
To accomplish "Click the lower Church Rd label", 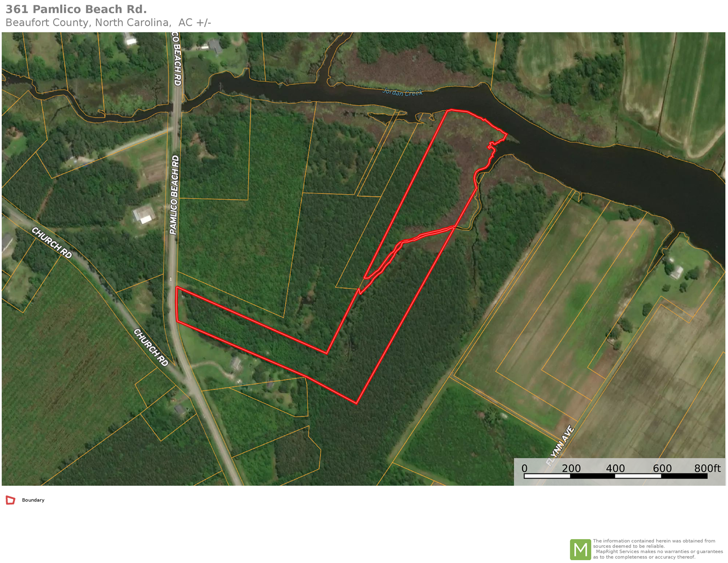I will point(151,347).
